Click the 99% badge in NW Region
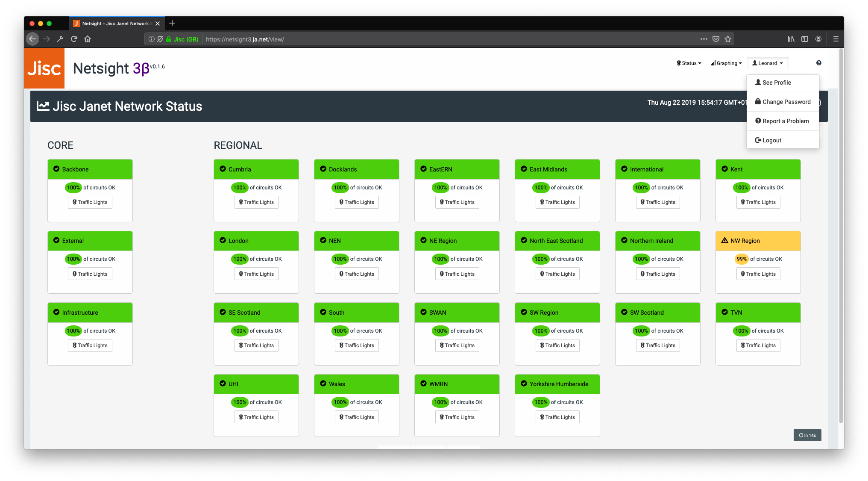 pyautogui.click(x=742, y=259)
